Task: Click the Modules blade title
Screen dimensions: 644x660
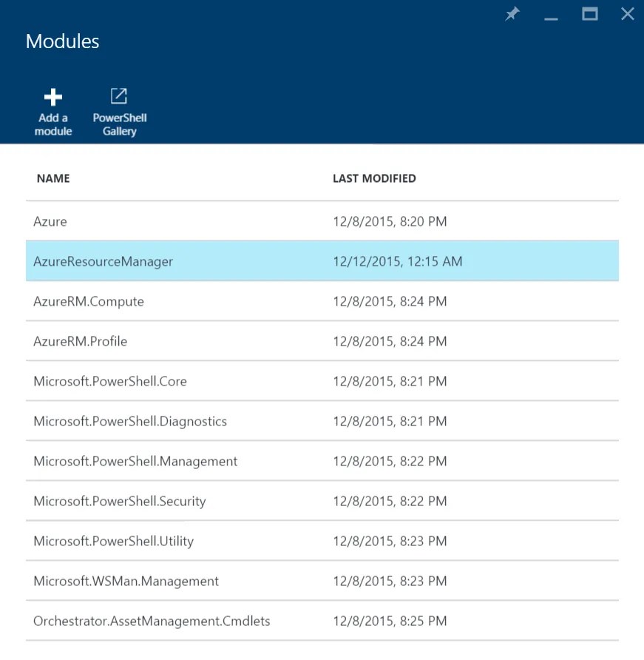Action: pos(62,41)
